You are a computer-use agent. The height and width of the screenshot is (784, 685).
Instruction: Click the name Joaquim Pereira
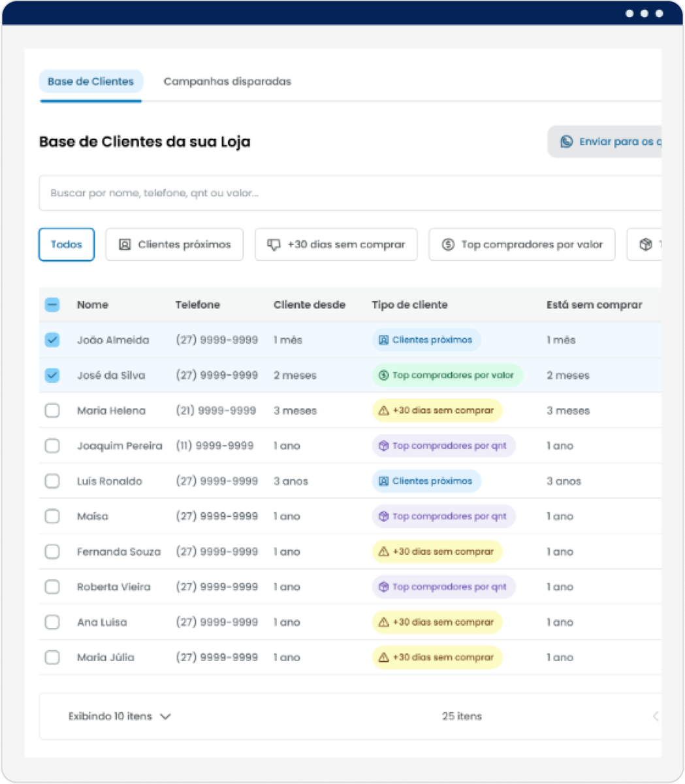(119, 446)
